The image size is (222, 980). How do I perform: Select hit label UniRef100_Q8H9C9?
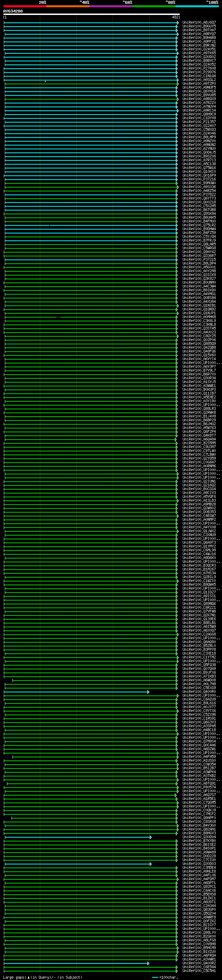pyautogui.click(x=199, y=114)
